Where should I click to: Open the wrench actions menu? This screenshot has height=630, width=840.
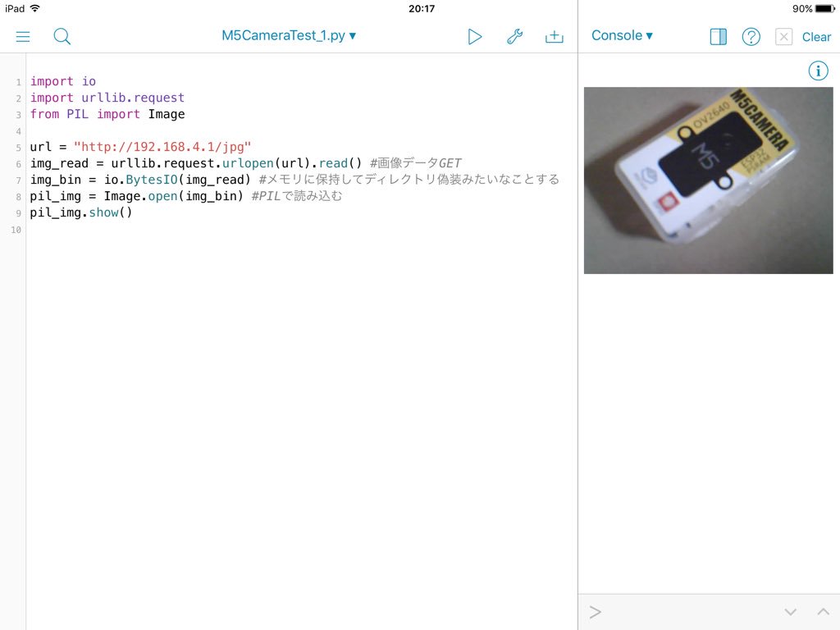click(514, 36)
